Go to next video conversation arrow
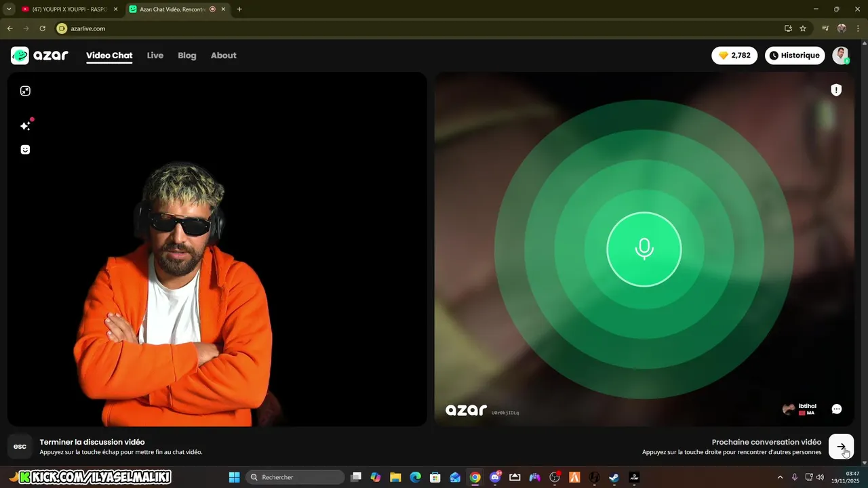Image resolution: width=868 pixels, height=488 pixels. tap(841, 447)
